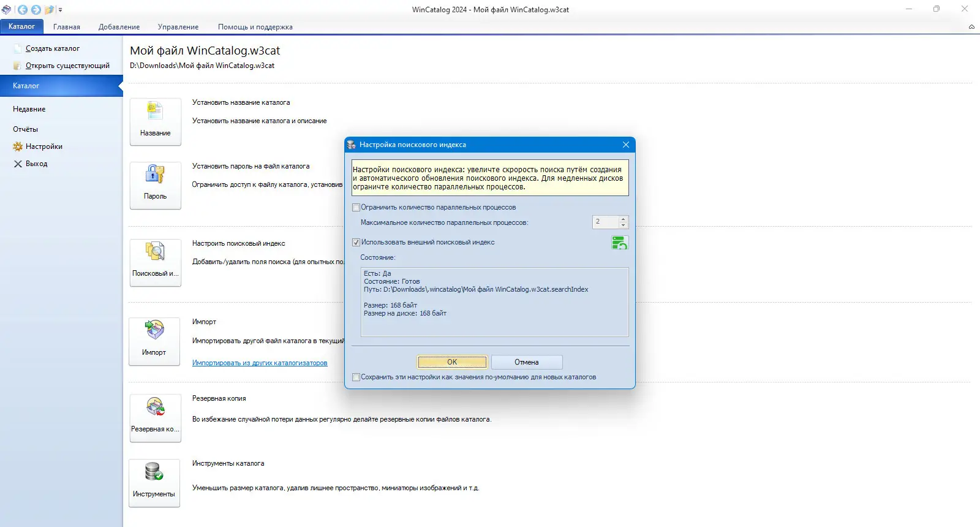Click the index status text box

tap(495, 301)
